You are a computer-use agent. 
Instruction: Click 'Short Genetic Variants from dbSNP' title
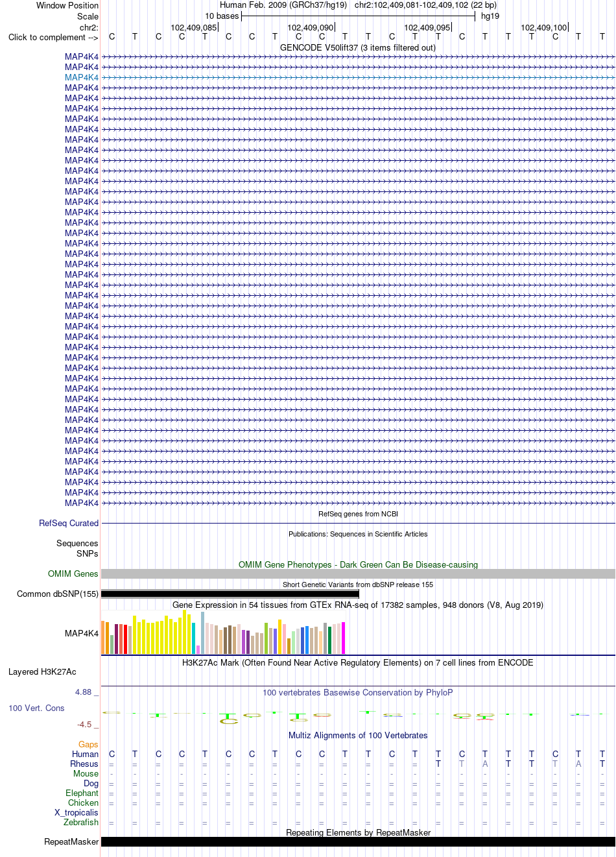358,585
